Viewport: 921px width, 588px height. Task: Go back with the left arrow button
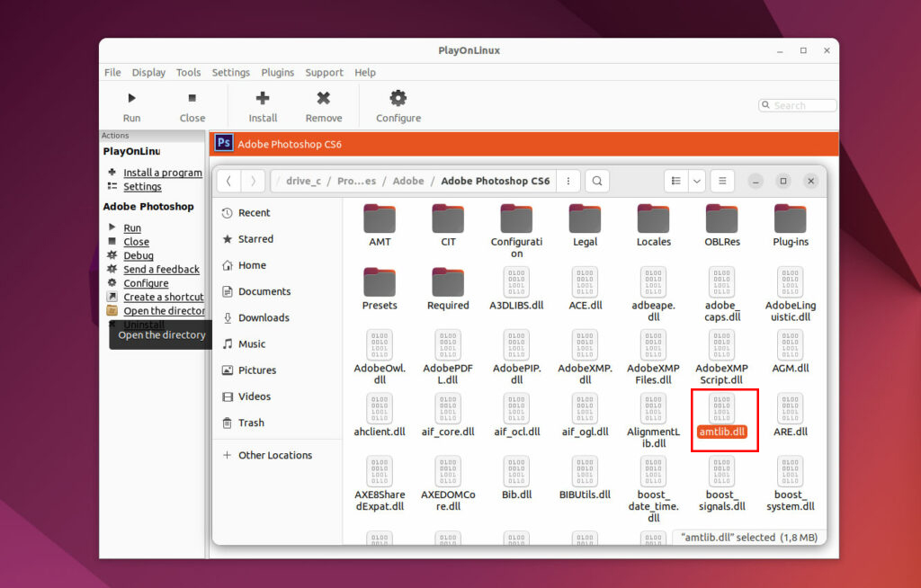pyautogui.click(x=228, y=181)
